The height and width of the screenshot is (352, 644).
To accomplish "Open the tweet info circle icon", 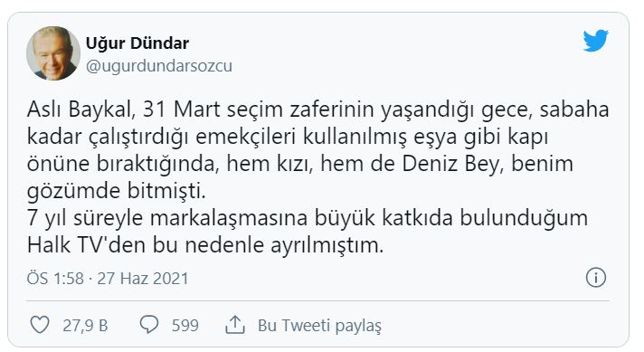I will [595, 277].
